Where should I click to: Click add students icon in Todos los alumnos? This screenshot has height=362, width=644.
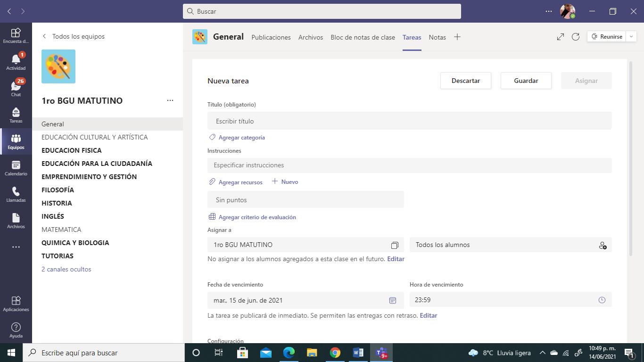coord(603,245)
